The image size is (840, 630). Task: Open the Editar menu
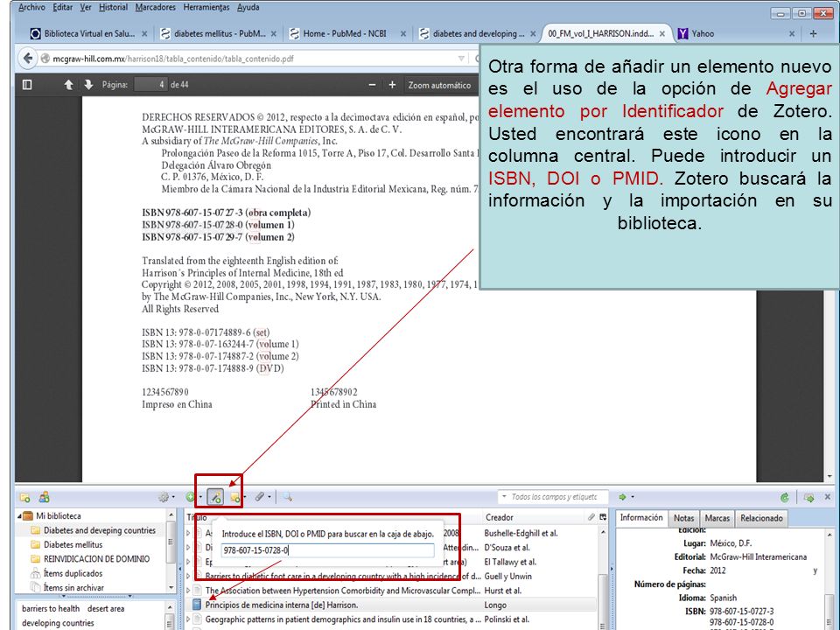click(x=63, y=8)
